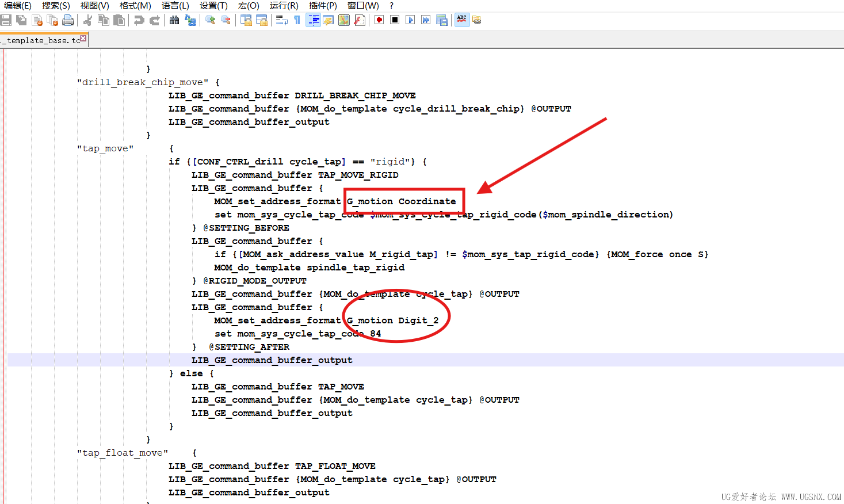Viewport: 844px width, 504px height.
Task: Open Find with the binoculars icon
Action: 174,21
